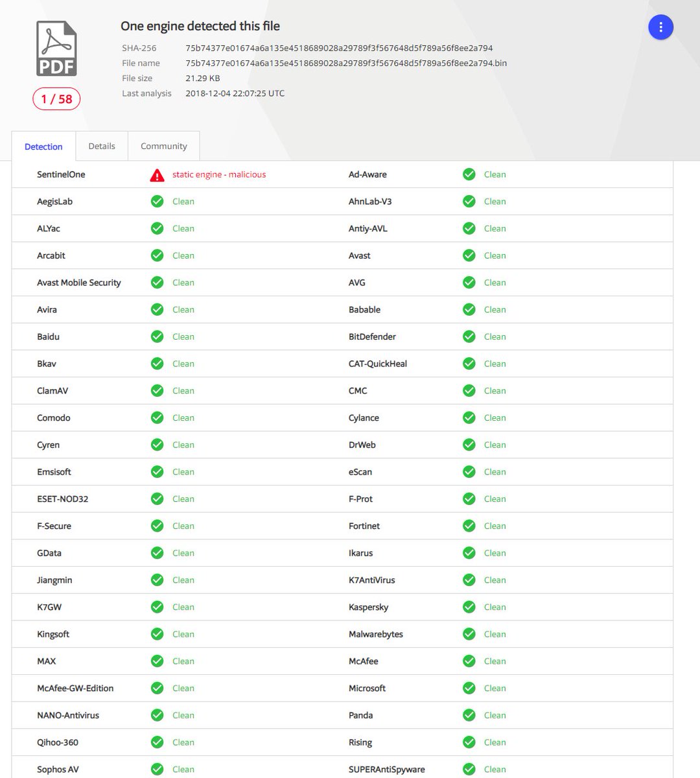Click the green check icon for ClamAV

click(x=157, y=391)
